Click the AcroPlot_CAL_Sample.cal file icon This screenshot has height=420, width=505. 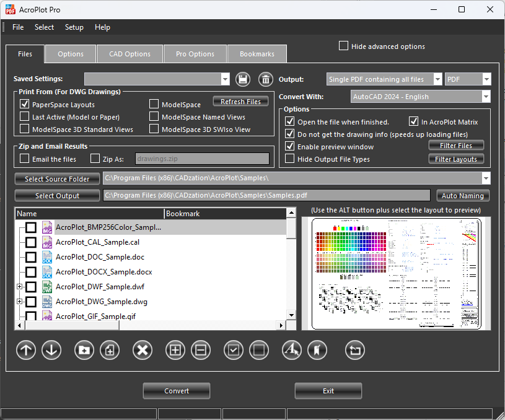tap(47, 242)
